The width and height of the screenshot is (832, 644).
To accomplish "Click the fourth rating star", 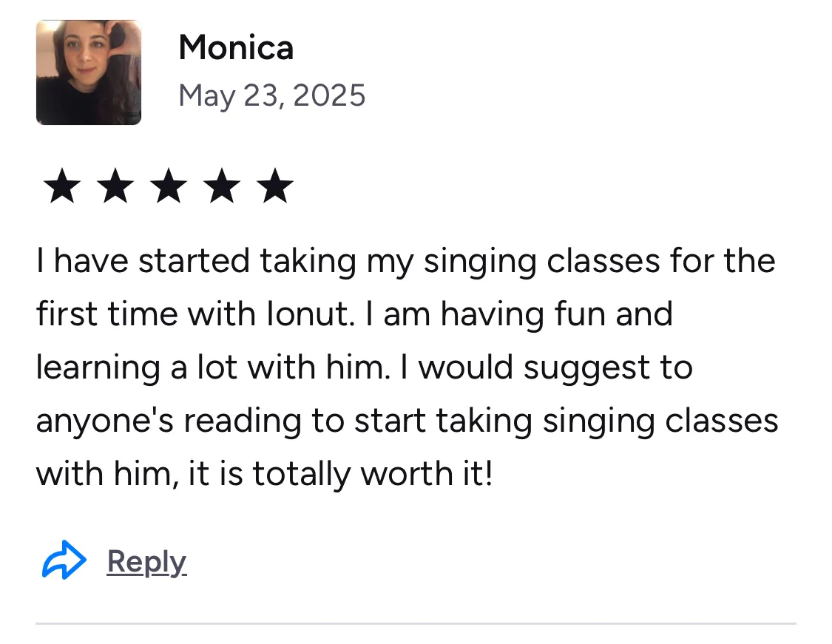I will (221, 186).
